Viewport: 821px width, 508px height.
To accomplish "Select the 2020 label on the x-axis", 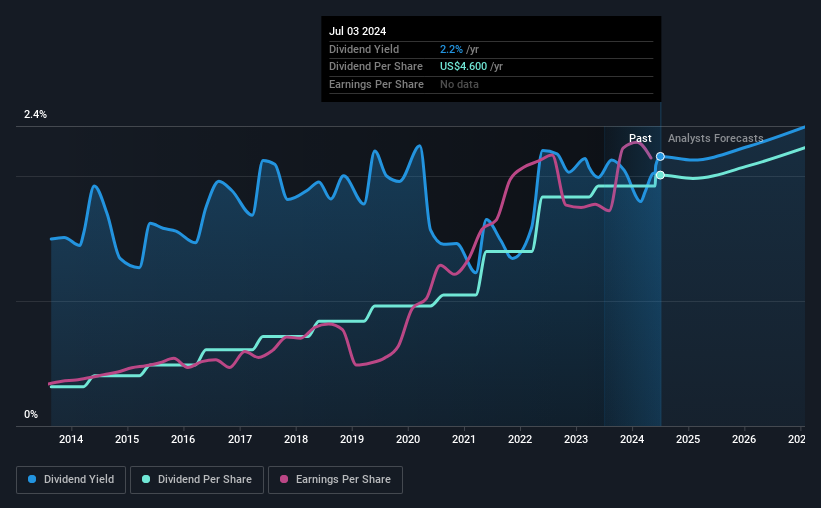I will click(408, 439).
